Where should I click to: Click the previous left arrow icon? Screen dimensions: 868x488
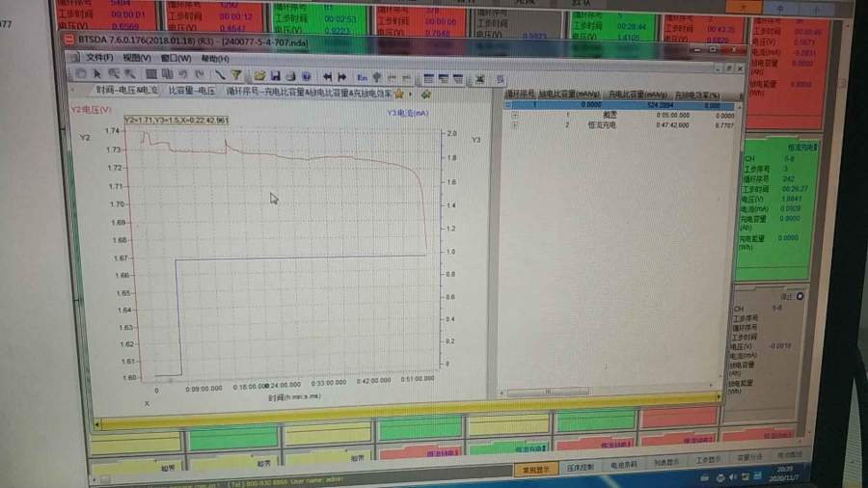(x=328, y=75)
